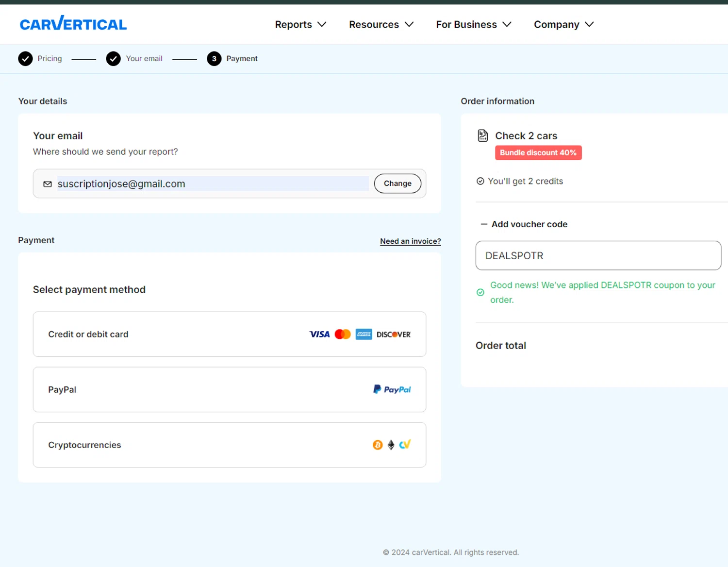Click the Order information heading
Screen dimensions: 728x567
point(497,101)
